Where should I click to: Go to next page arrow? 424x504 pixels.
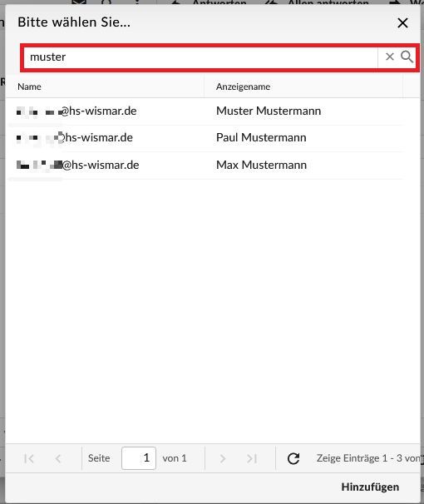point(223,458)
